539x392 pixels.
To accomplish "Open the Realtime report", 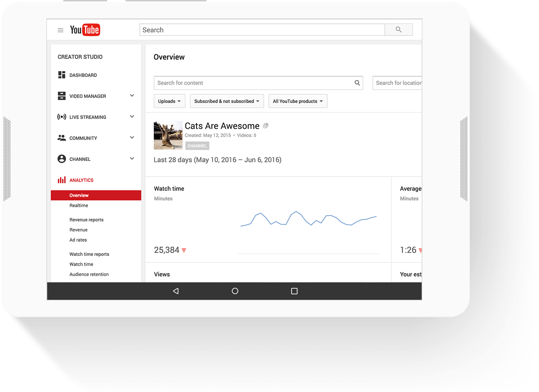I will click(x=79, y=205).
